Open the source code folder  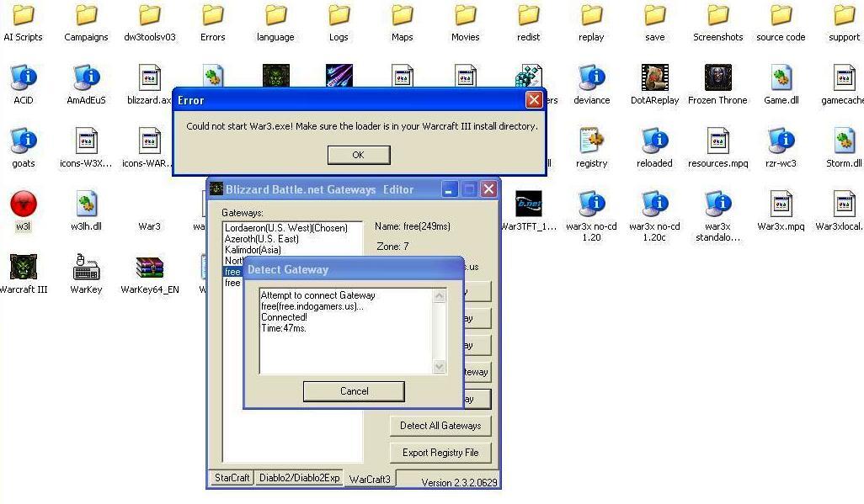781,15
